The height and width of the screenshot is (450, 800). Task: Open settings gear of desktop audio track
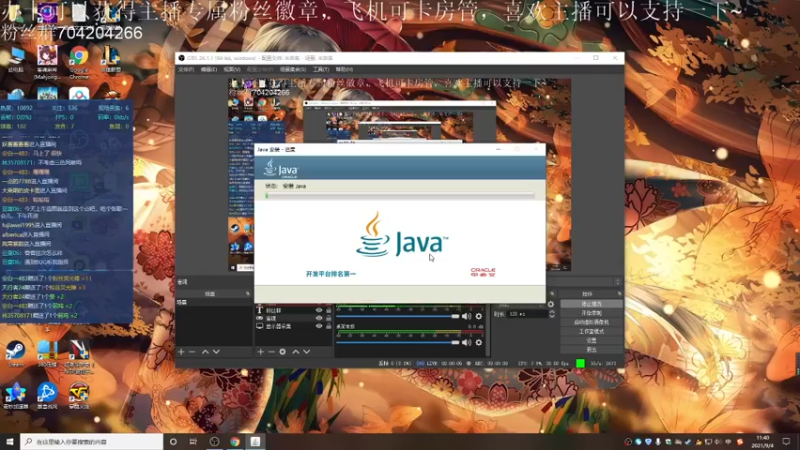click(479, 342)
